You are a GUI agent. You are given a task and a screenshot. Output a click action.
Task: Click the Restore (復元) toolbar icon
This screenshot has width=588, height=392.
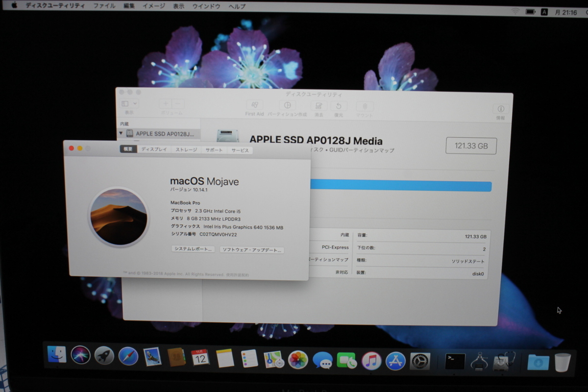click(339, 106)
